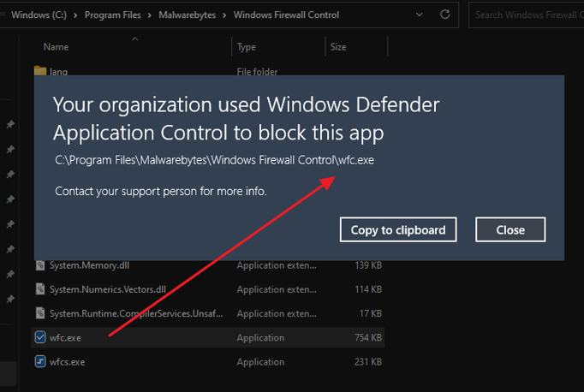Viewport: 584px width, 392px height.
Task: Click the wfc.exe application icon
Action: click(40, 337)
